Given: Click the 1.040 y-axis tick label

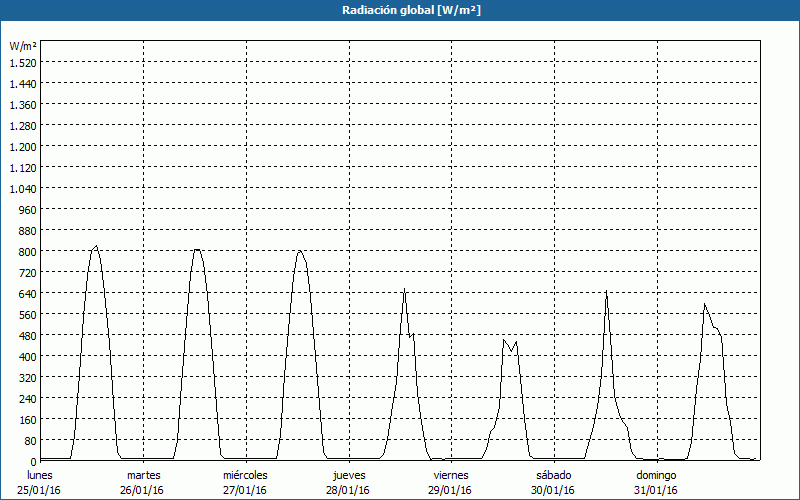Looking at the screenshot, I should (23, 188).
